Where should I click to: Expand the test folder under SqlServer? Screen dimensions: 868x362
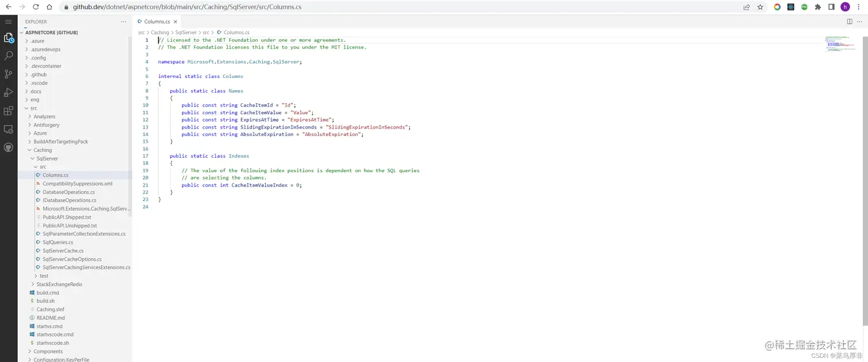[75, 276]
